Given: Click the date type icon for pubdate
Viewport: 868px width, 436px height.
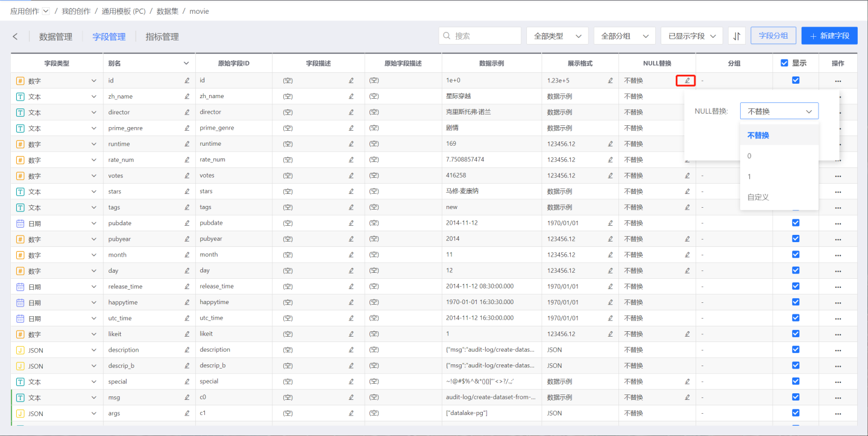Looking at the screenshot, I should (20, 223).
